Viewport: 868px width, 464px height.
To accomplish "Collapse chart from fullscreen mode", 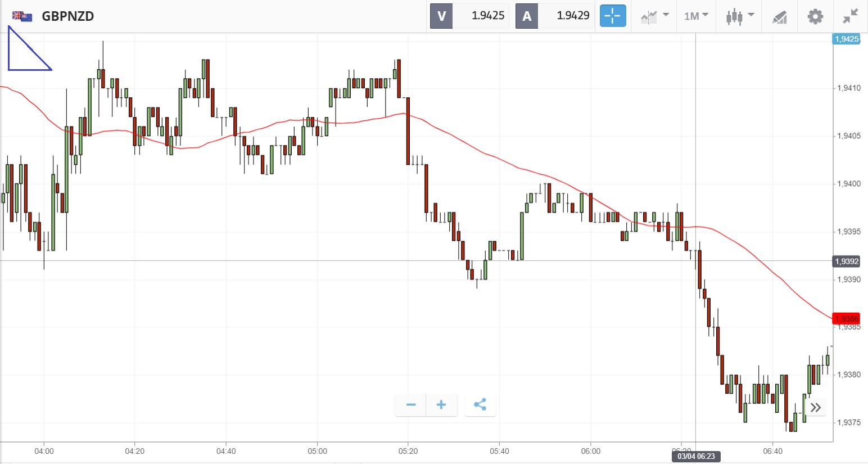I will pos(851,16).
